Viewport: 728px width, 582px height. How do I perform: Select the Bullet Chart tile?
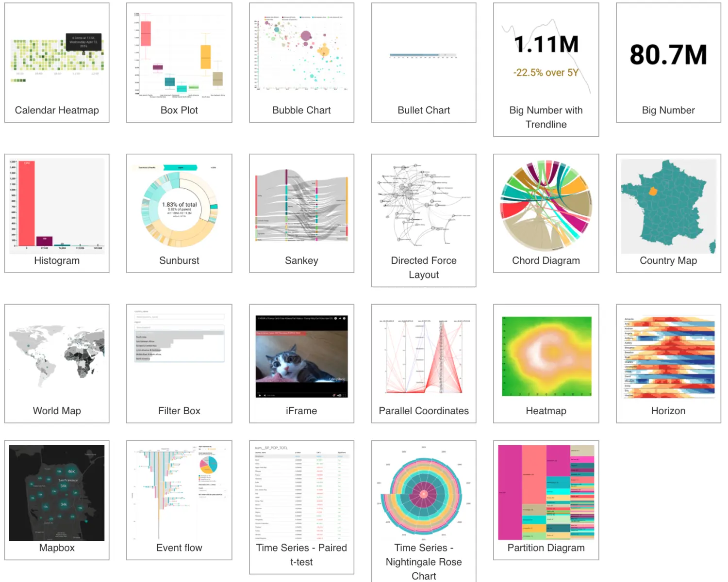[x=424, y=63]
